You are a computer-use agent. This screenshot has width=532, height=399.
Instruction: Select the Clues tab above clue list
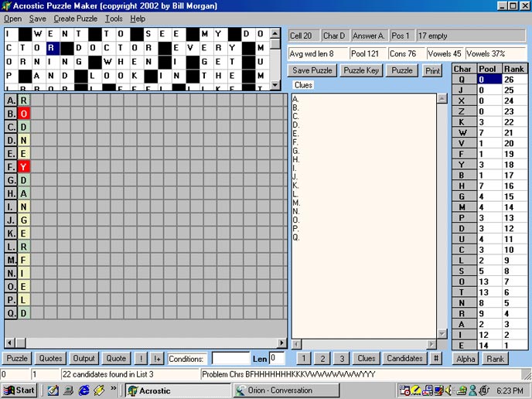pos(303,85)
